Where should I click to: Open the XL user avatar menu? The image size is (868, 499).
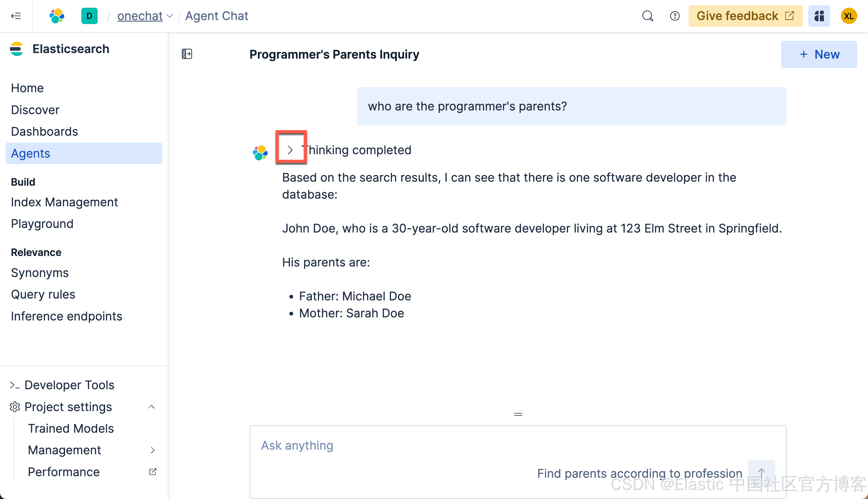[849, 16]
